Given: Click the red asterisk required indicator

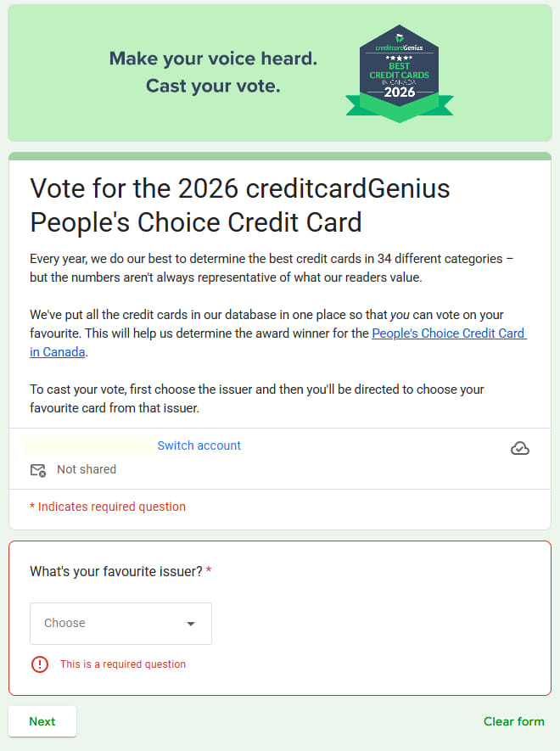Looking at the screenshot, I should 209,571.
